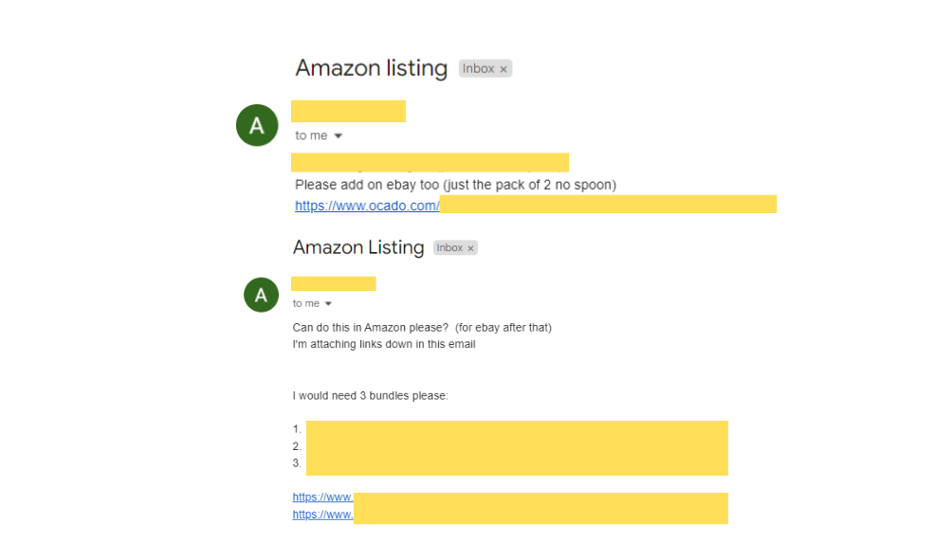Open the ocado.com link
Screen dimensions: 952x560
367,206
